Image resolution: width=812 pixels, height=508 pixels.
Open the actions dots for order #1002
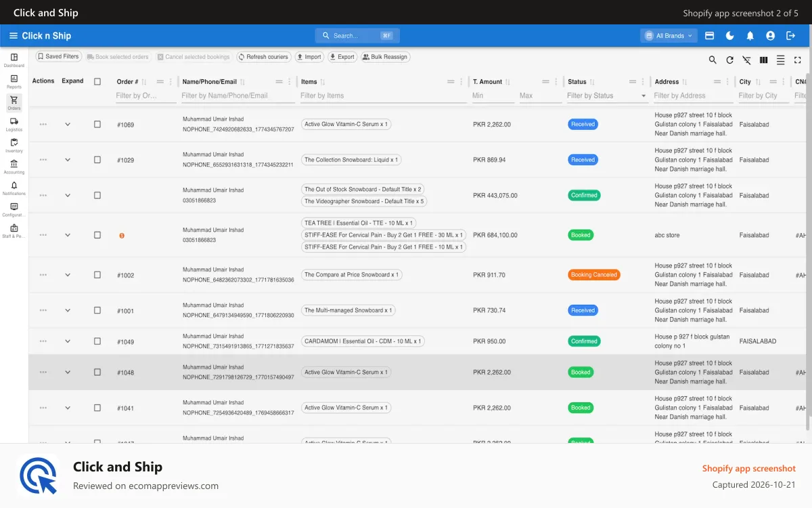43,275
